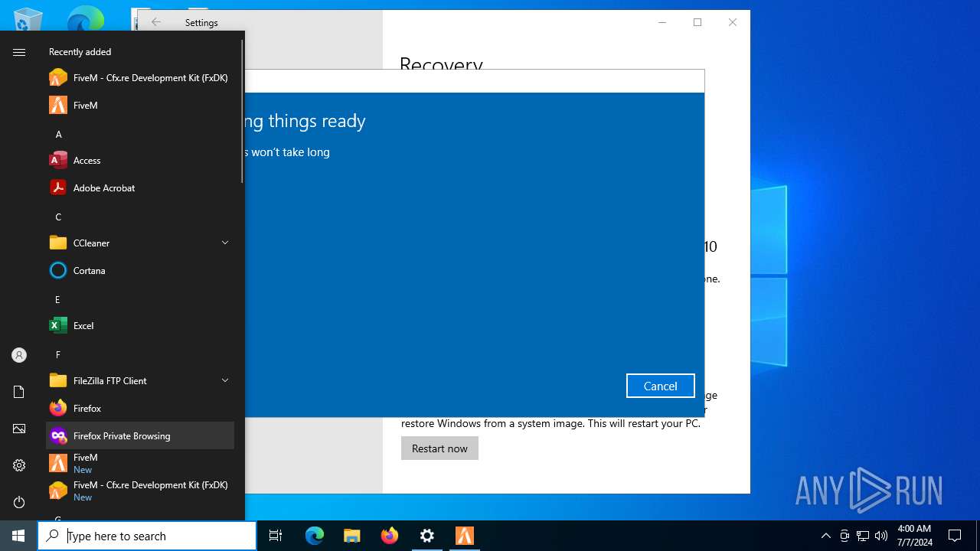Click the Start menu app list scrollbar
The width and height of the screenshot is (980, 551).
pos(243,111)
